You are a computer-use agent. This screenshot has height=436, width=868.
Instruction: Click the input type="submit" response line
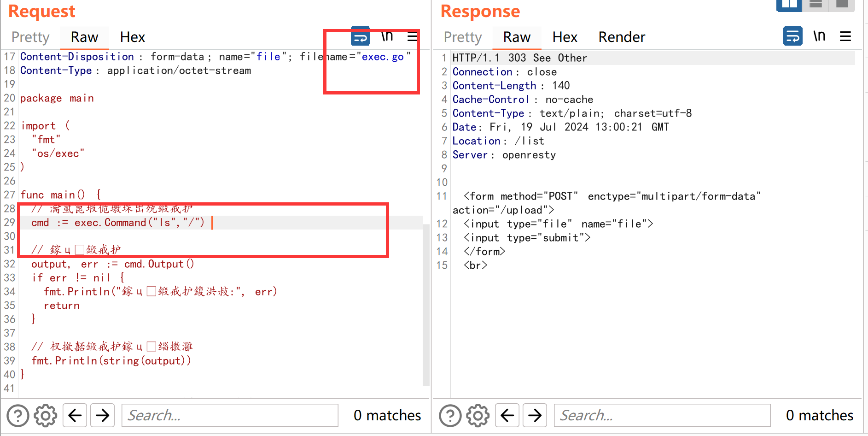coord(527,238)
